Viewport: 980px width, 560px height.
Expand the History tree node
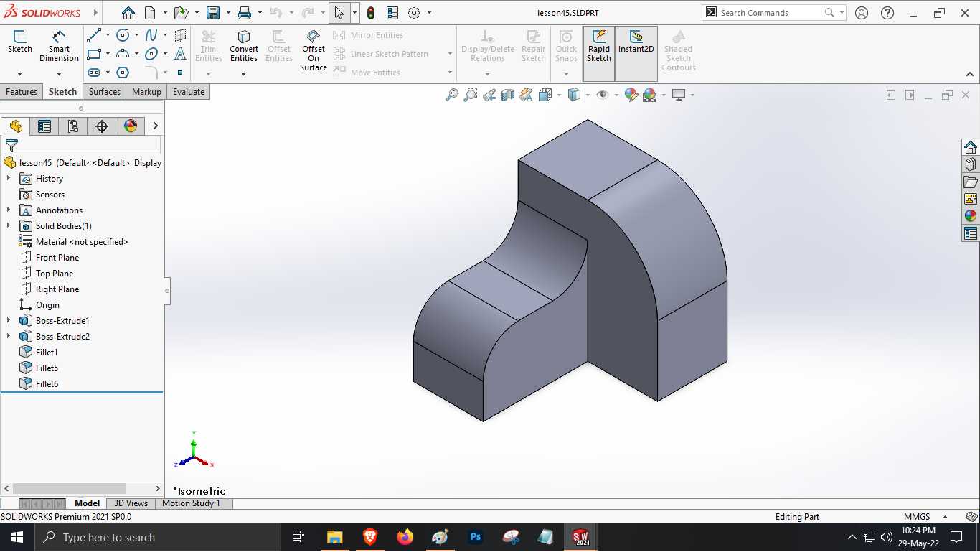[x=9, y=178]
